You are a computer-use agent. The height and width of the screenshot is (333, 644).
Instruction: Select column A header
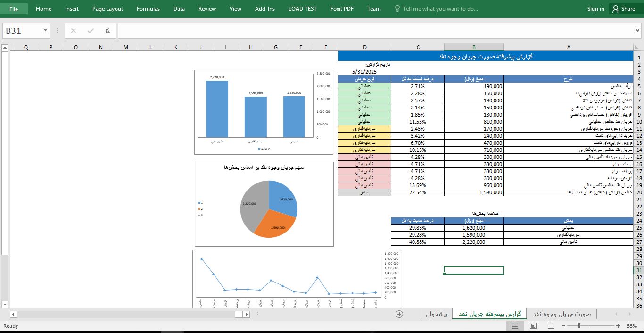coord(569,47)
